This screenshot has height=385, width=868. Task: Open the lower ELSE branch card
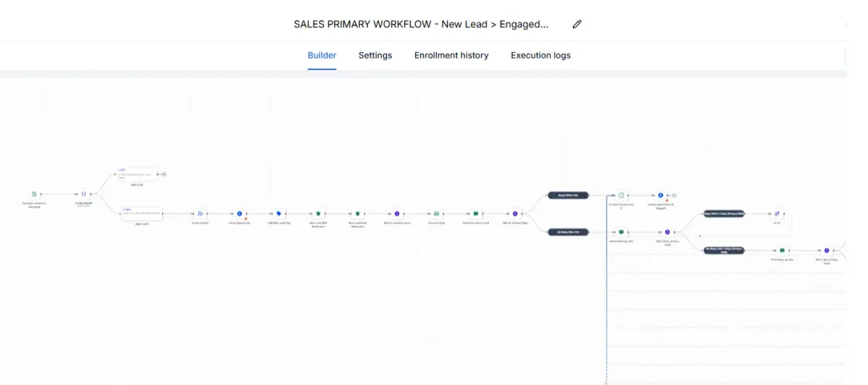(x=141, y=213)
